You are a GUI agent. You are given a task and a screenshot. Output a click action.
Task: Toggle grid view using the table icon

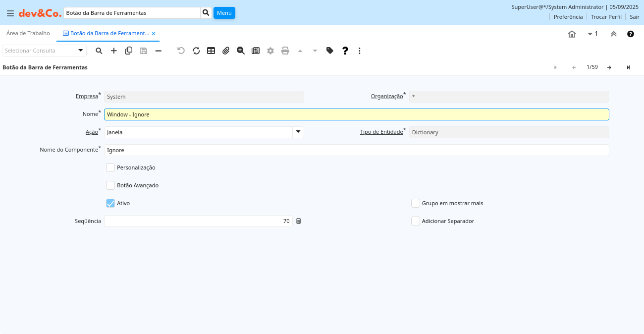(x=211, y=51)
